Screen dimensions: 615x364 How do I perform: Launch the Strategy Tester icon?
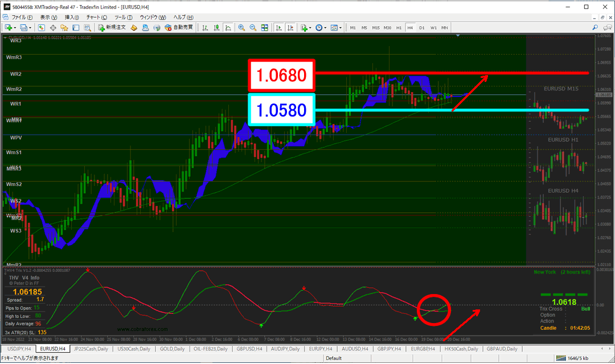pyautogui.click(x=87, y=27)
